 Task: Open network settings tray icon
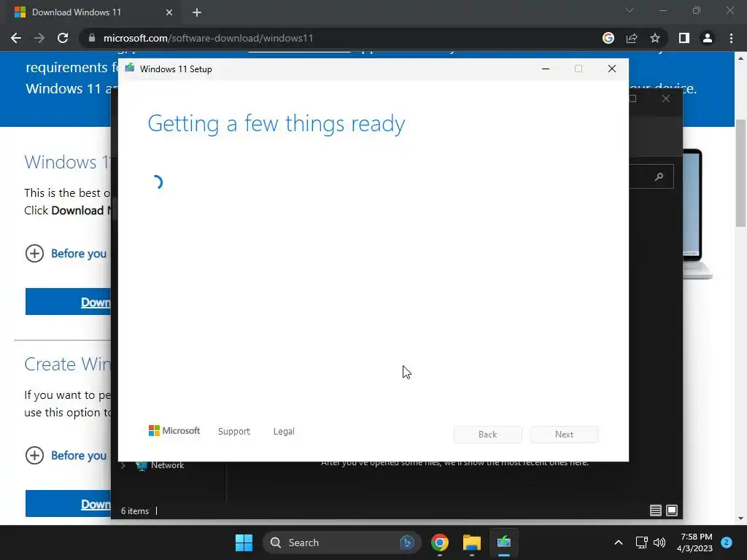[642, 542]
